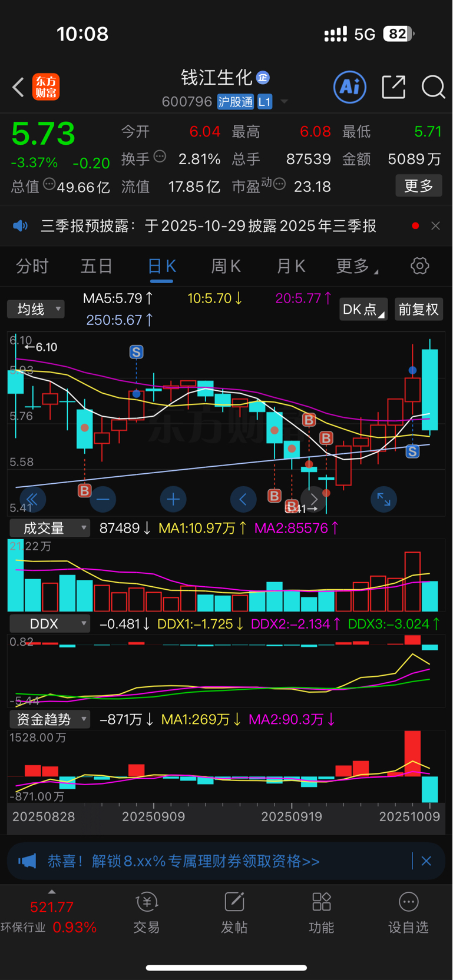Open the 三季报预披露 announcement text

click(x=209, y=226)
